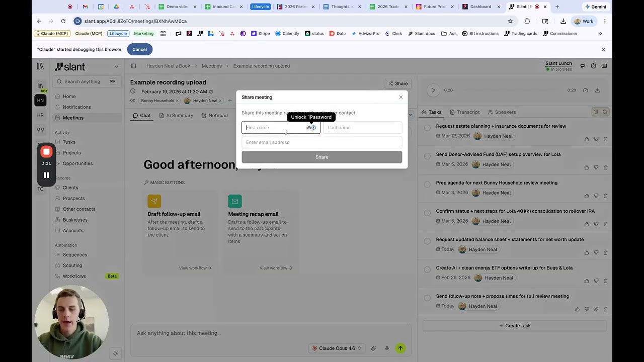This screenshot has width=644, height=362.
Task: Click the Share button in the dialog
Action: 321,157
